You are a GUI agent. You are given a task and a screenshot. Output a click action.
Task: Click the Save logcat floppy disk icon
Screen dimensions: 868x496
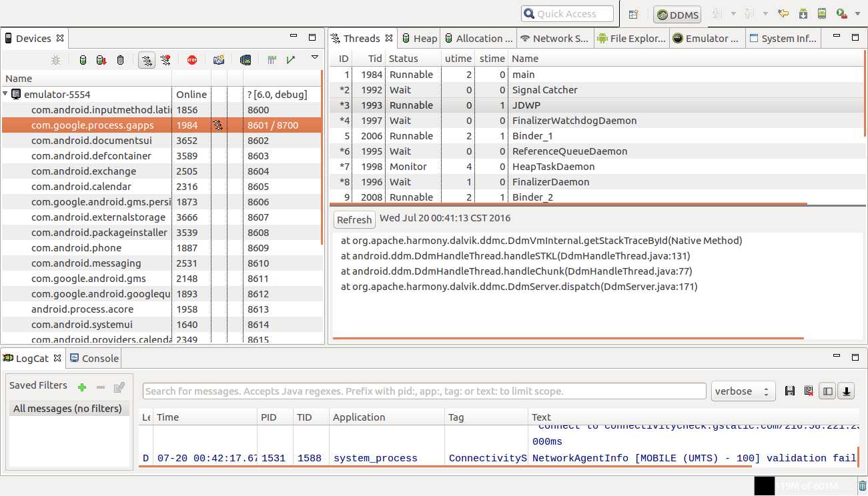coord(790,391)
